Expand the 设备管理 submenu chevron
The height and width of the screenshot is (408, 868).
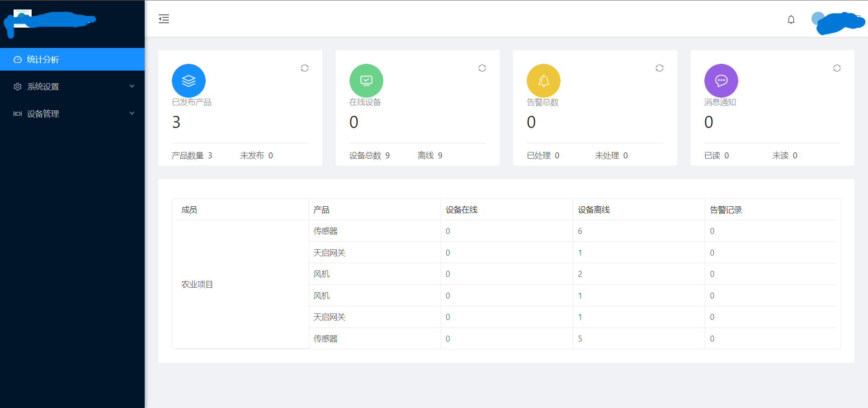(x=132, y=113)
